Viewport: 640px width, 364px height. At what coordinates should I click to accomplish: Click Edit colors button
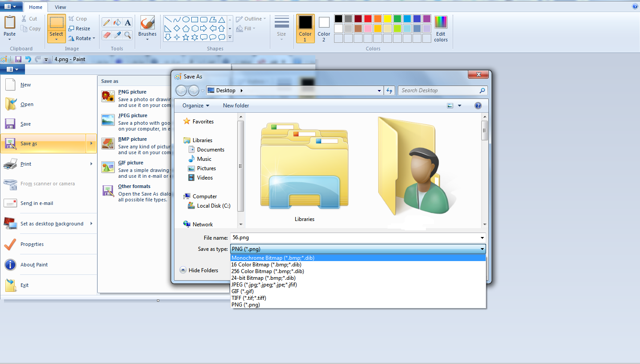point(441,29)
